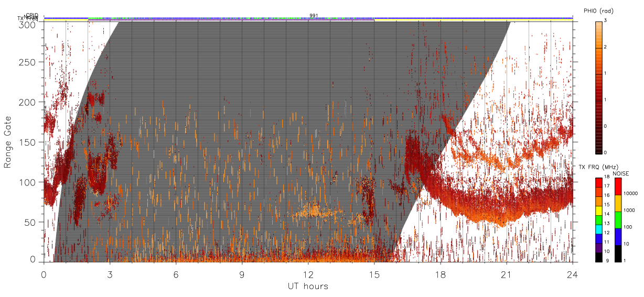Click the red NOISE swatch above 10000
This screenshot has width=644, height=297.
coord(618,186)
